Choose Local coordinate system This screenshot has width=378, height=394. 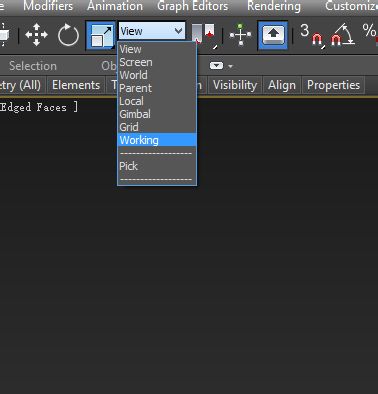(157, 101)
